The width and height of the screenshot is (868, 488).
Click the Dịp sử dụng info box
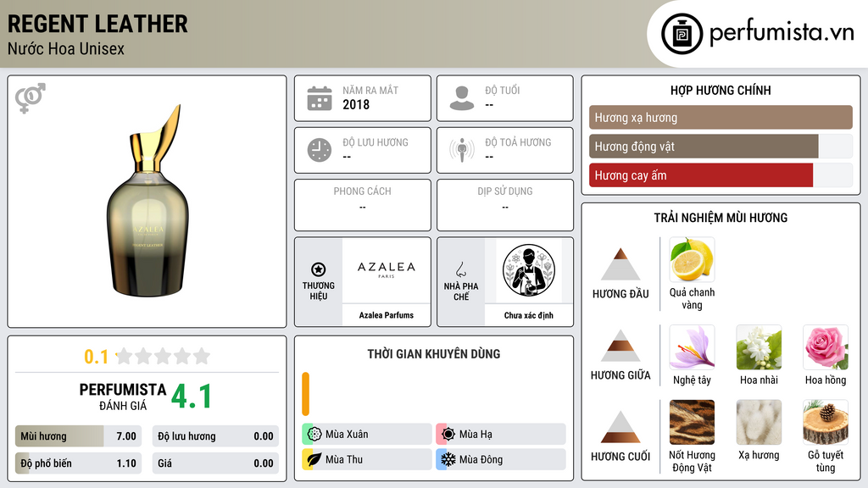505,205
